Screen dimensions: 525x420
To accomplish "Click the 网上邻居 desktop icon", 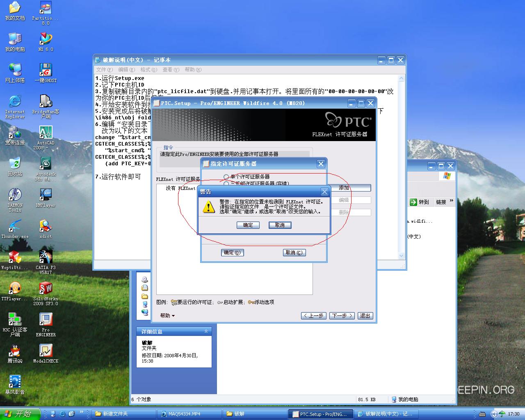I will (15, 73).
